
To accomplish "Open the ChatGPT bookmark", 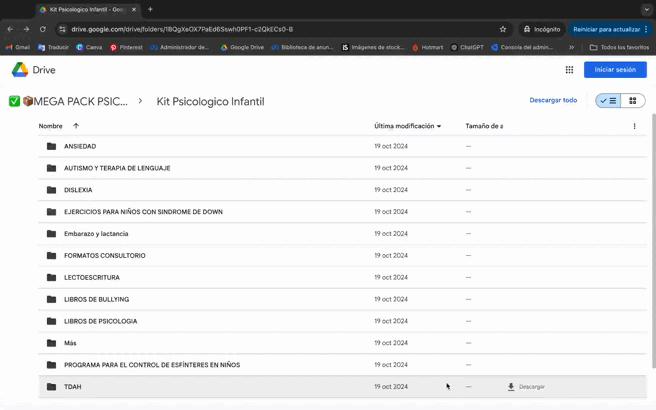I will click(467, 47).
